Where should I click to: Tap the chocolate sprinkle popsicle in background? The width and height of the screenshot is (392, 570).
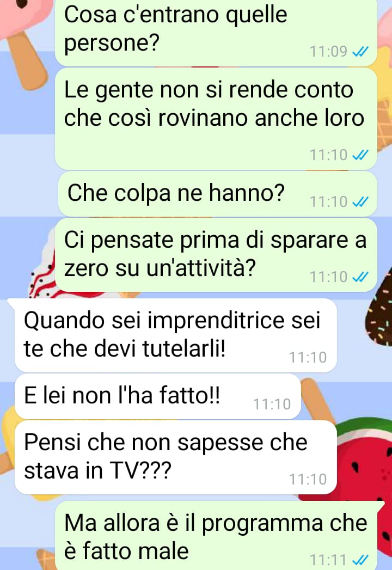379,309
